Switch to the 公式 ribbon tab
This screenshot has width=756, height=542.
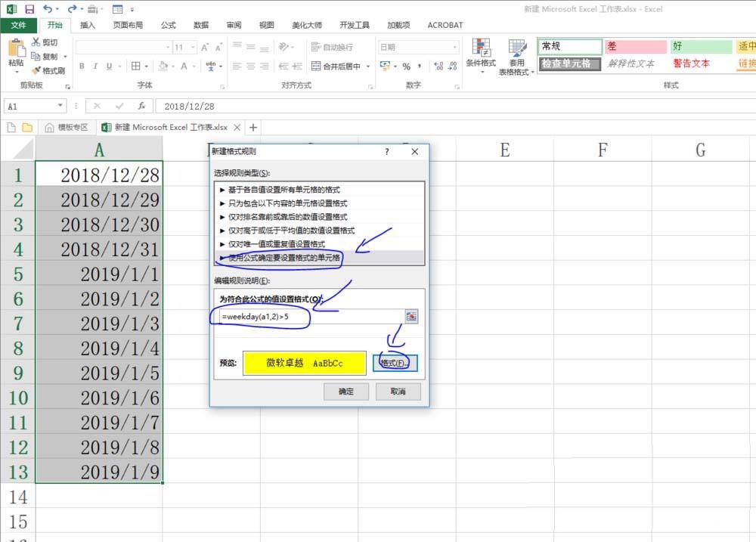click(168, 25)
